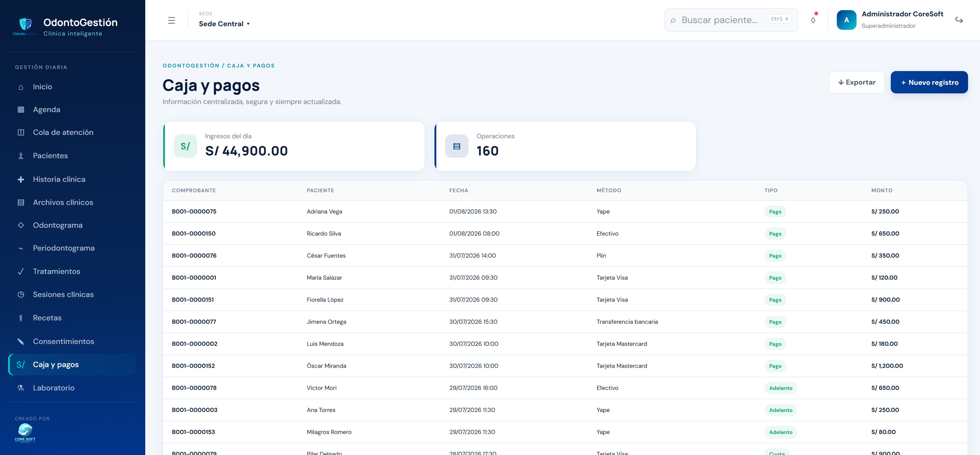The height and width of the screenshot is (455, 980).
Task: Click the Archivos clínicos file icon
Action: [x=21, y=202]
